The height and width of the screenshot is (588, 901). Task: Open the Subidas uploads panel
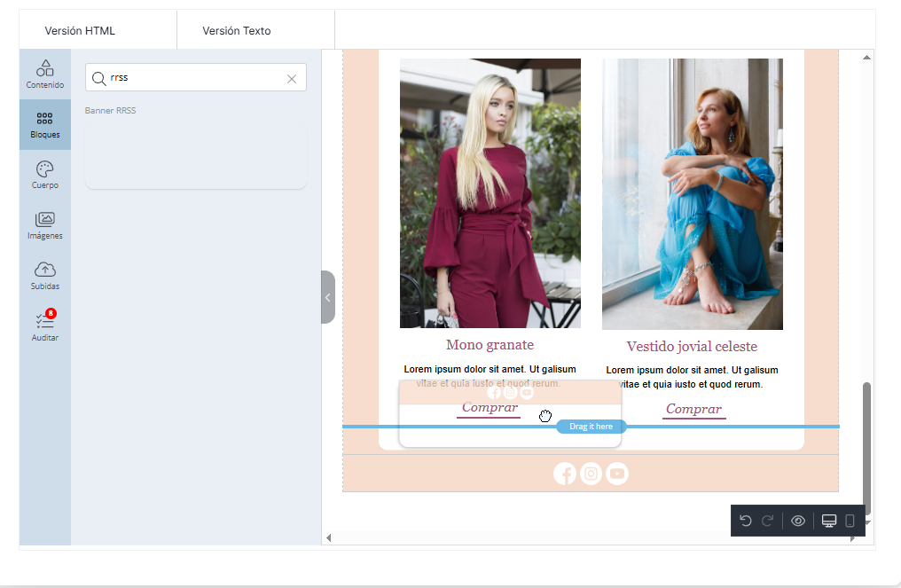[x=45, y=276]
